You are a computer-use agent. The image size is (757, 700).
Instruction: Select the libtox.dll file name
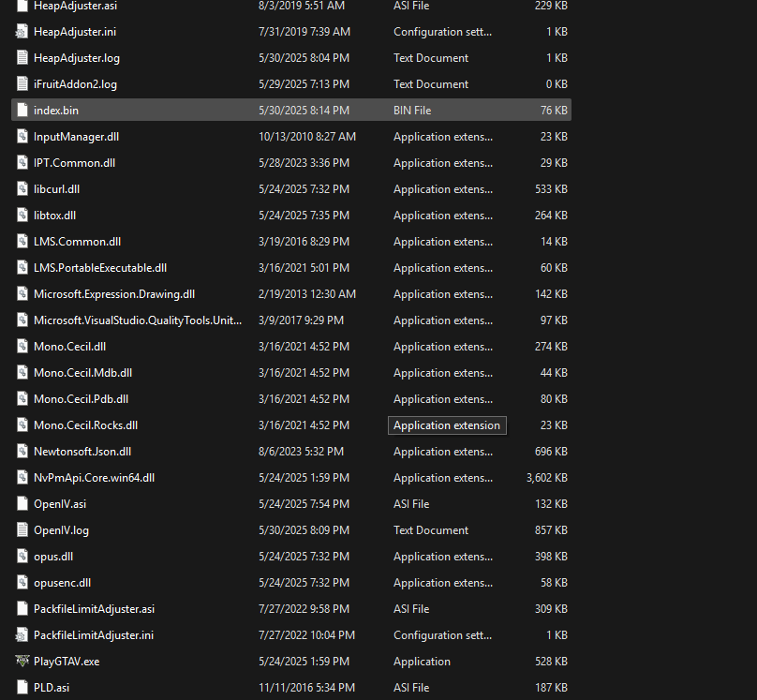[54, 216]
